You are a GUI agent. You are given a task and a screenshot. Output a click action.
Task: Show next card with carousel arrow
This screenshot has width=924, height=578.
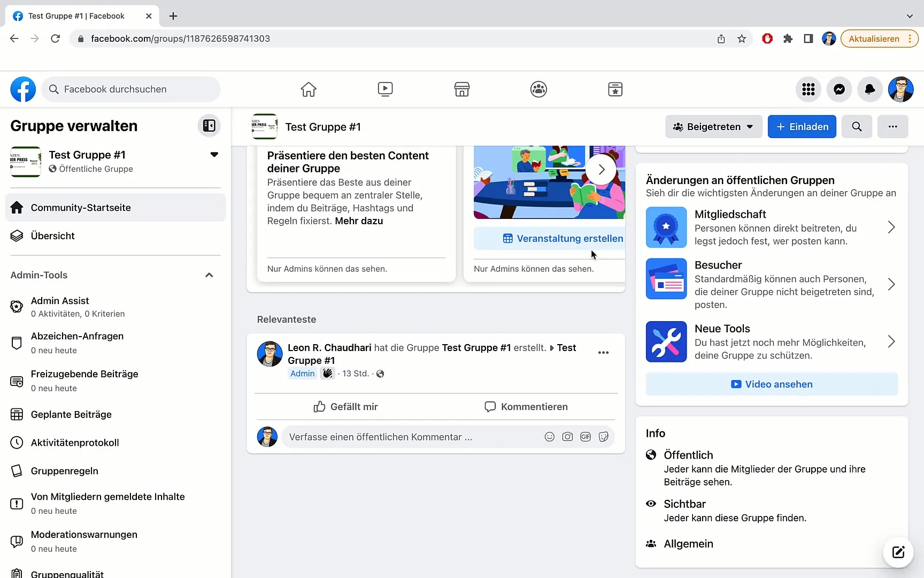601,170
